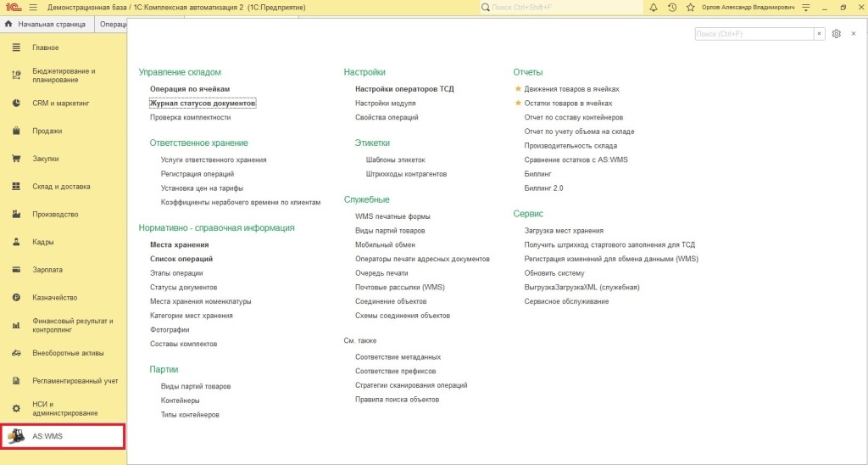
Task: Open Сравнение остатков с AS:WMS
Action: click(x=576, y=160)
